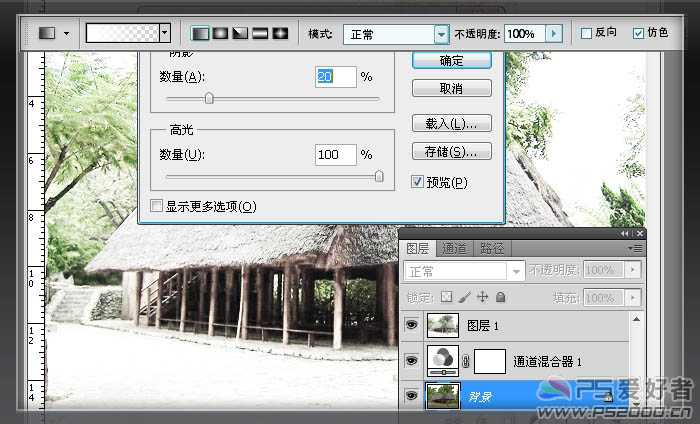Viewport: 700px width, 424px height.
Task: Enable the 反向 checkbox
Action: (x=586, y=33)
